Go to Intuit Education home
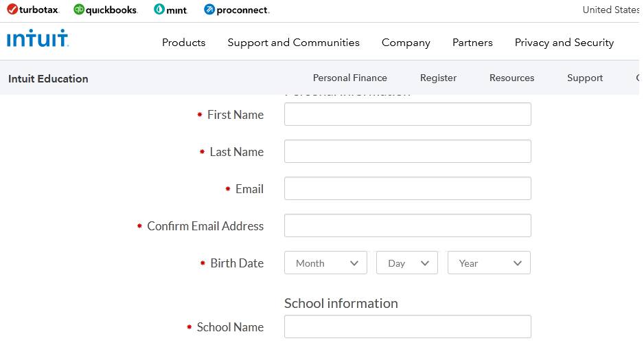The height and width of the screenshot is (343, 644). 48,78
